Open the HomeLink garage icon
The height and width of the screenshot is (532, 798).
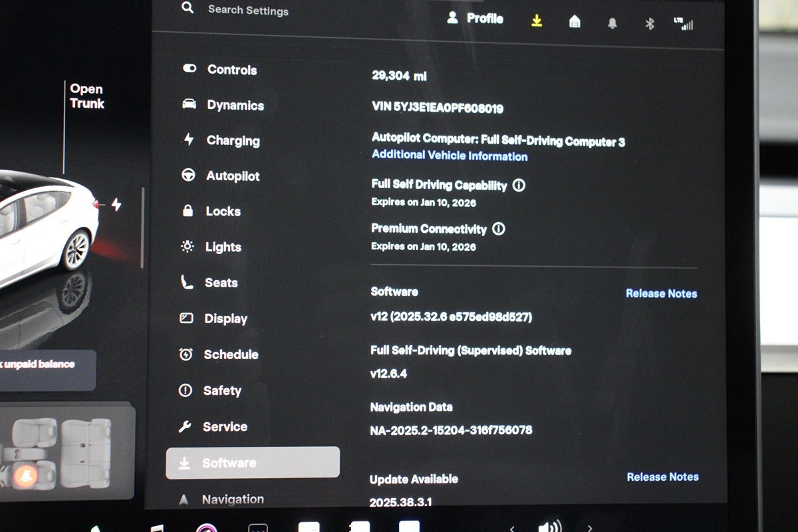click(575, 22)
